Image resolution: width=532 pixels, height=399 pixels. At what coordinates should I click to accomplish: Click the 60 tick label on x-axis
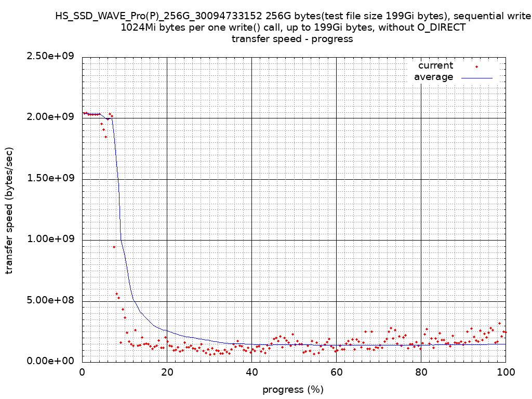336,372
